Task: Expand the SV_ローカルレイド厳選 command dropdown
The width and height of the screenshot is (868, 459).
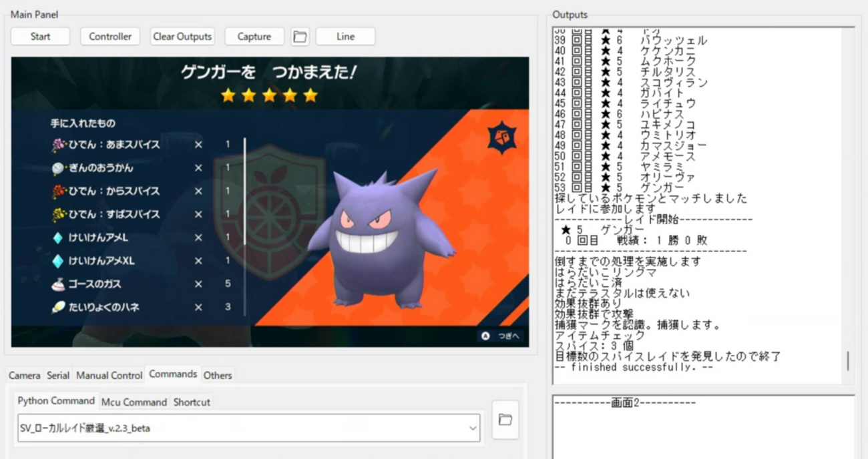Action: (x=472, y=428)
